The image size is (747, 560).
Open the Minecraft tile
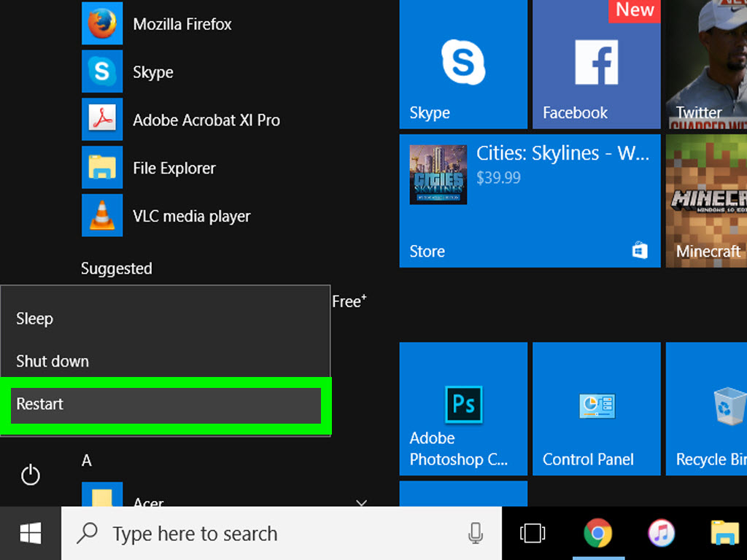tap(706, 201)
